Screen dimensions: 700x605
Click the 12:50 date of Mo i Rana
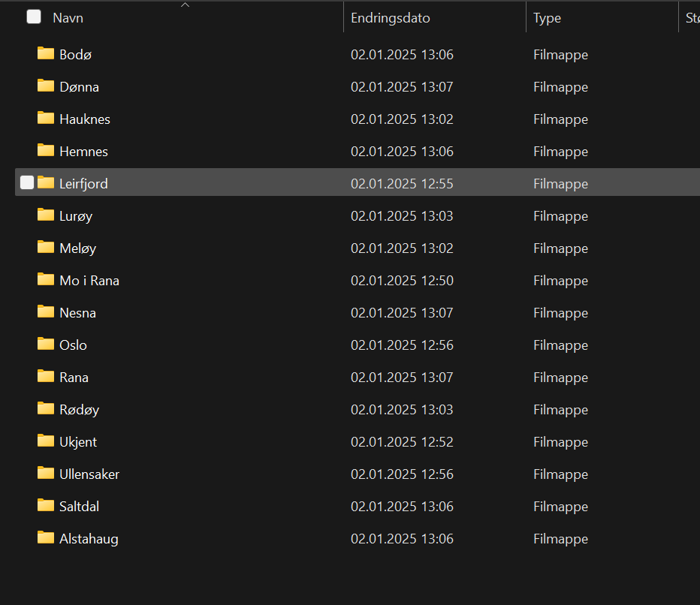[402, 281]
